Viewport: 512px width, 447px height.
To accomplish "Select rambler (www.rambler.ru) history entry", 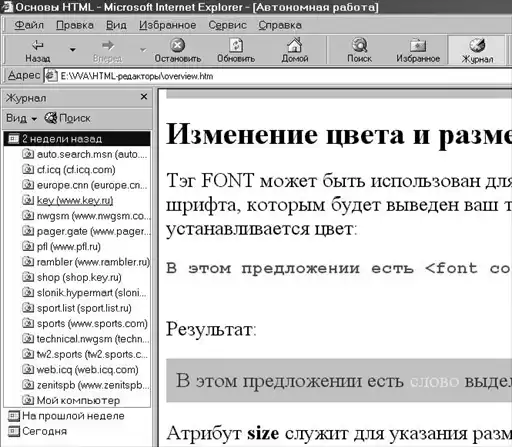I will (x=93, y=262).
